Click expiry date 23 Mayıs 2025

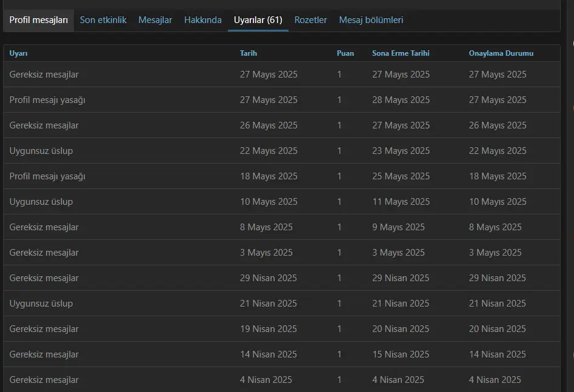click(401, 151)
